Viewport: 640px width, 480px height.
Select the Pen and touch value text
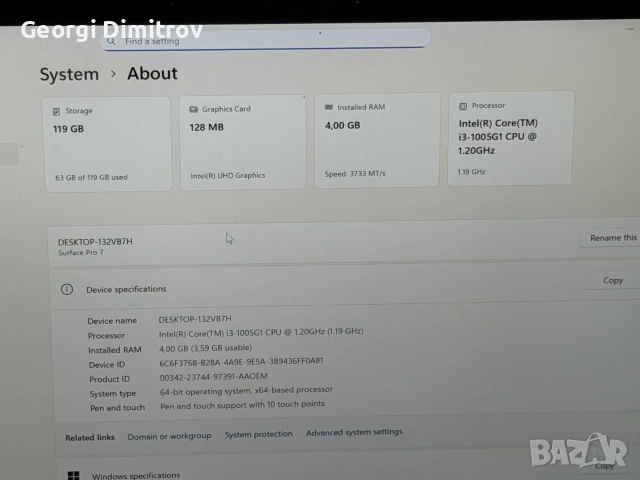pos(242,405)
